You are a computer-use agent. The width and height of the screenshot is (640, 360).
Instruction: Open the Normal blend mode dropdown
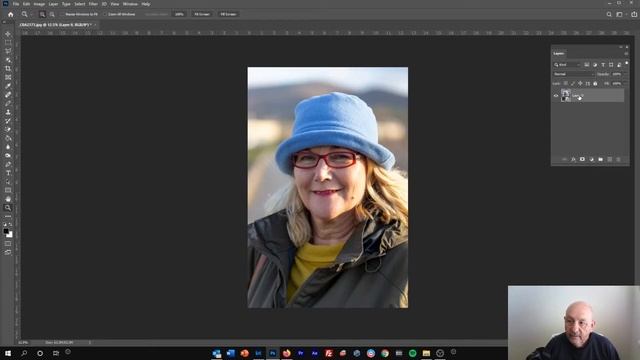[x=573, y=74]
